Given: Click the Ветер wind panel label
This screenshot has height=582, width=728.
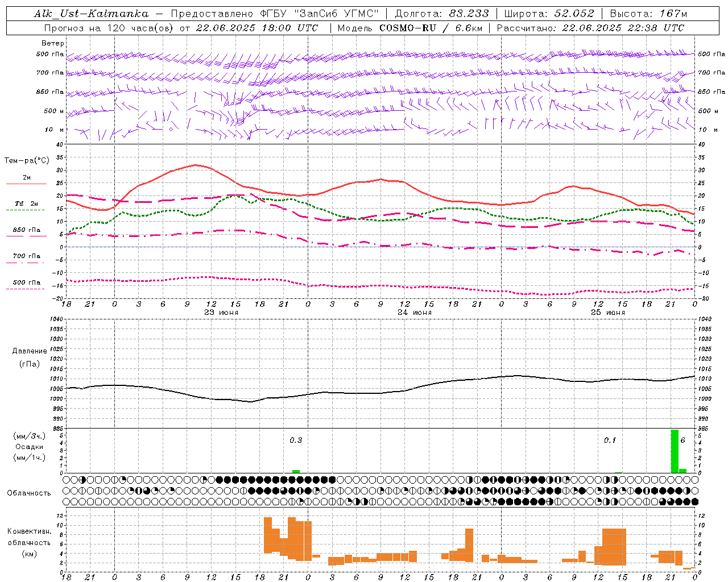Looking at the screenshot, I should (53, 43).
